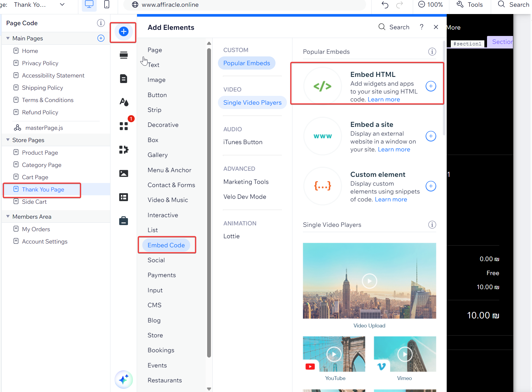
Task: Click the AI sparkle assistant icon
Action: (124, 379)
